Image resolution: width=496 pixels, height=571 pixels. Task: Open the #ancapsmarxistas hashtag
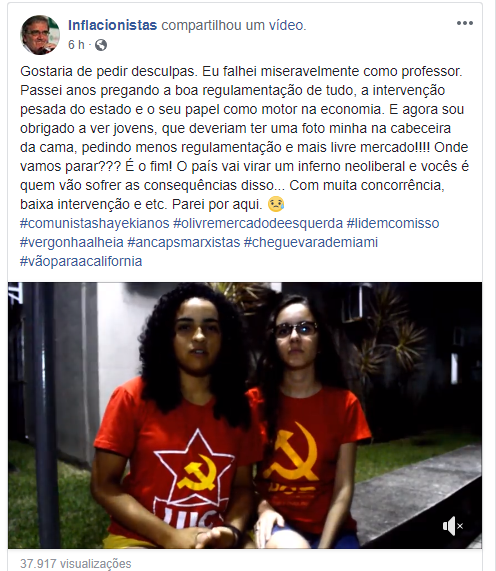184,242
